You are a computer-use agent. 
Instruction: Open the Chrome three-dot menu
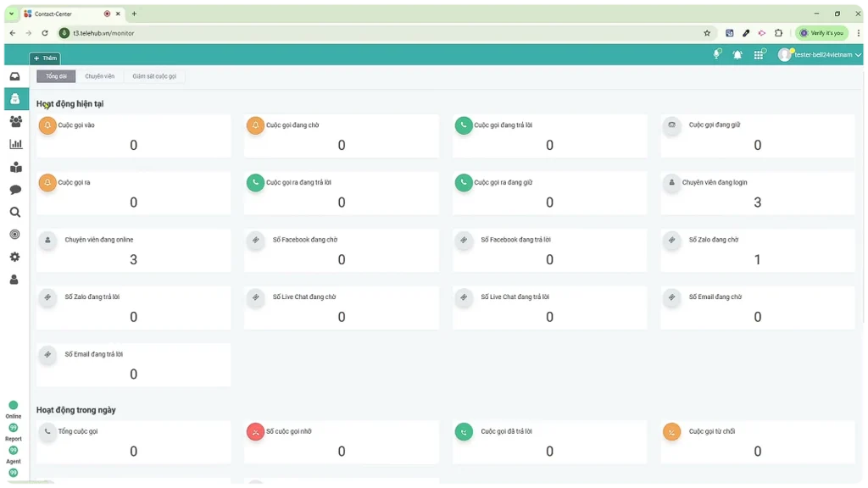point(856,33)
